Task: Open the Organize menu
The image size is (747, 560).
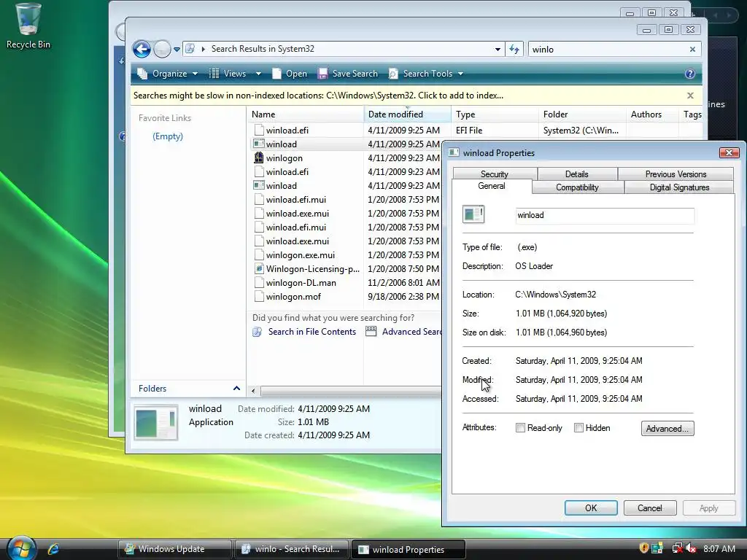Action: (167, 74)
